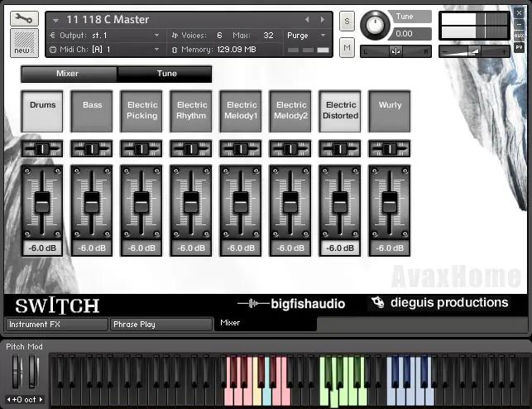Expand the instrument name dropdown arrow

[x=55, y=21]
